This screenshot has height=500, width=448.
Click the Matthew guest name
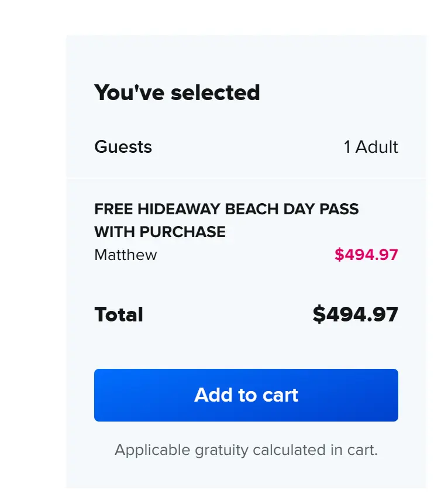tap(125, 255)
